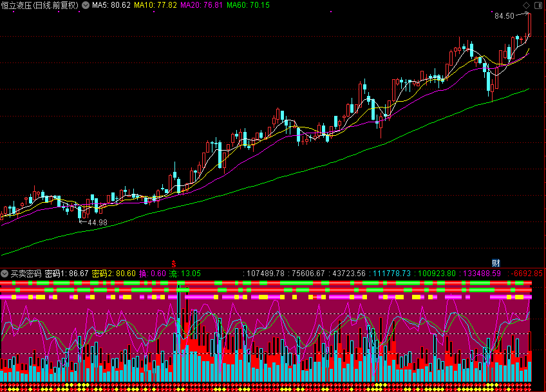The width and height of the screenshot is (546, 392).
Task: Click the tall red candlestick at the 84.50 high
Action: tap(529, 24)
